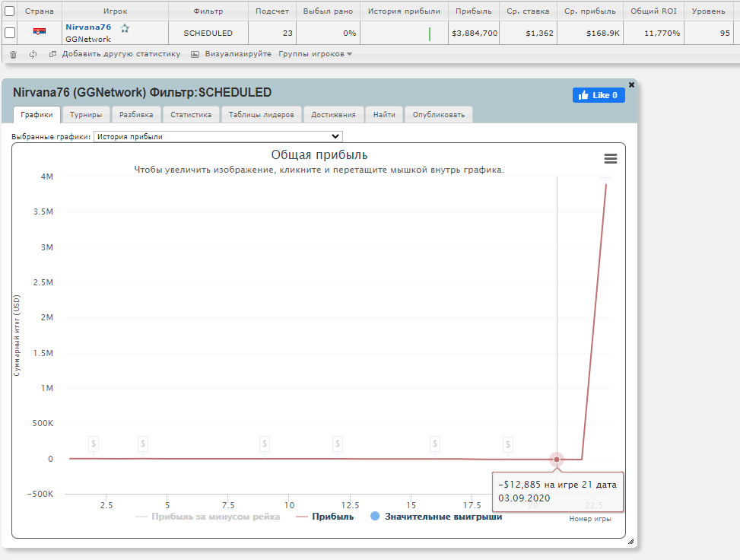Open the Турниры tab

click(x=86, y=115)
